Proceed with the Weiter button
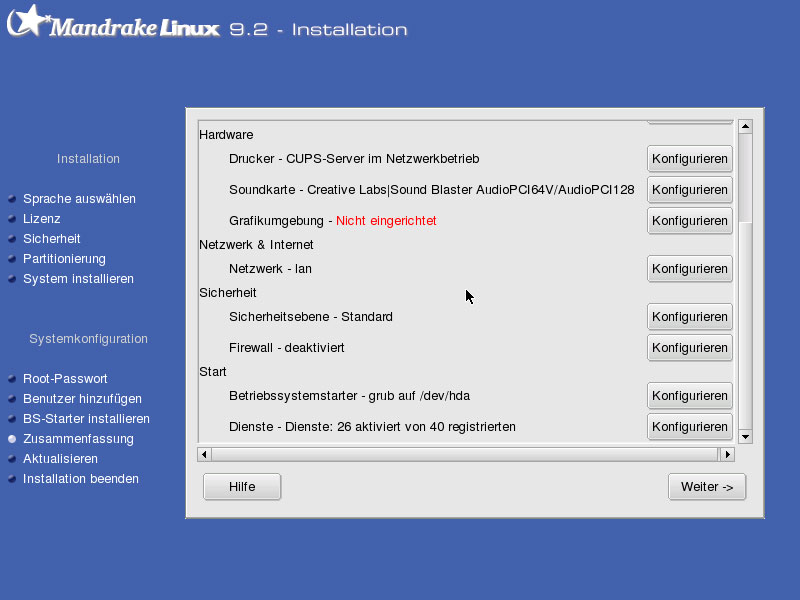 (x=707, y=487)
